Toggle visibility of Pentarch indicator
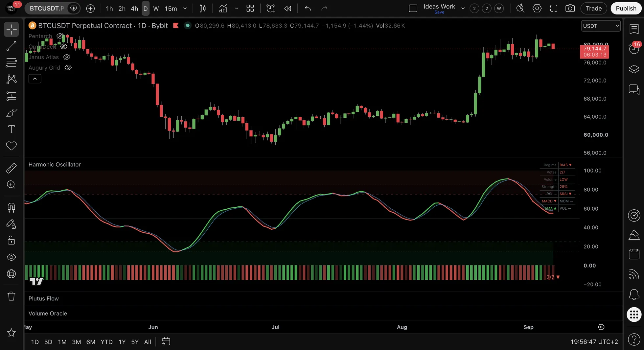This screenshot has width=644, height=350. (x=60, y=36)
